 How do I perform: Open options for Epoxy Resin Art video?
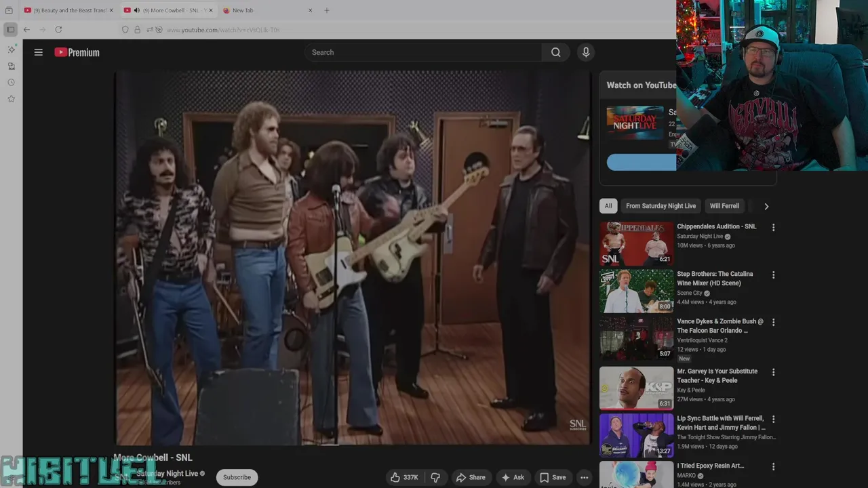coord(773,467)
